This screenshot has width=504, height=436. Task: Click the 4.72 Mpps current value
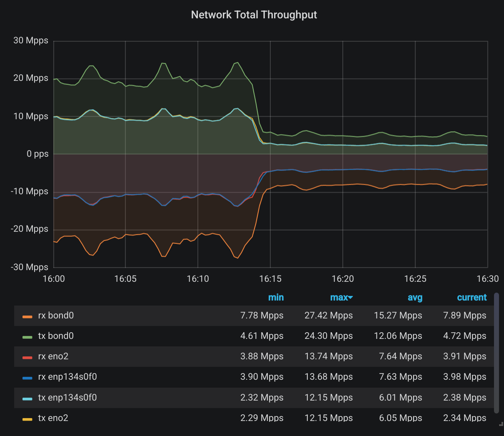click(465, 336)
